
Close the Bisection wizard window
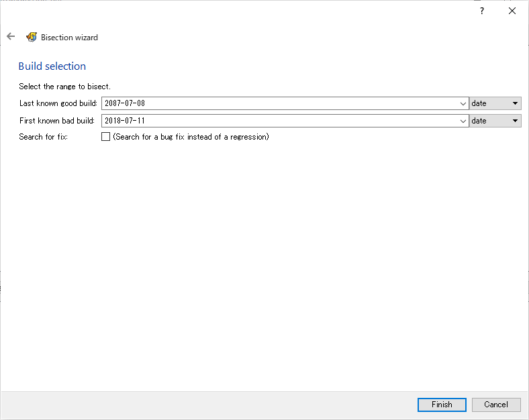coord(512,11)
